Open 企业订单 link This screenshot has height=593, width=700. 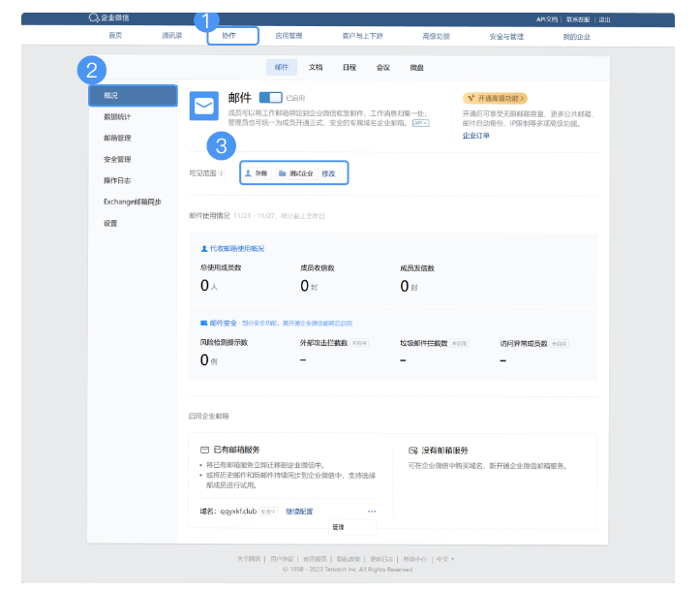pos(476,136)
